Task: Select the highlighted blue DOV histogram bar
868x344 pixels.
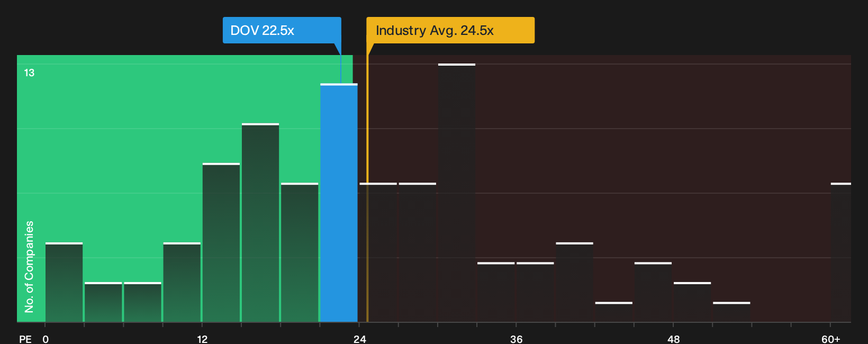Action: [339, 203]
